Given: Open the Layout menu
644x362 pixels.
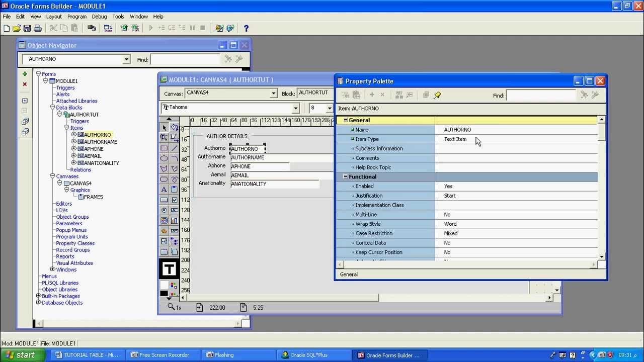Looking at the screenshot, I should point(54,17).
